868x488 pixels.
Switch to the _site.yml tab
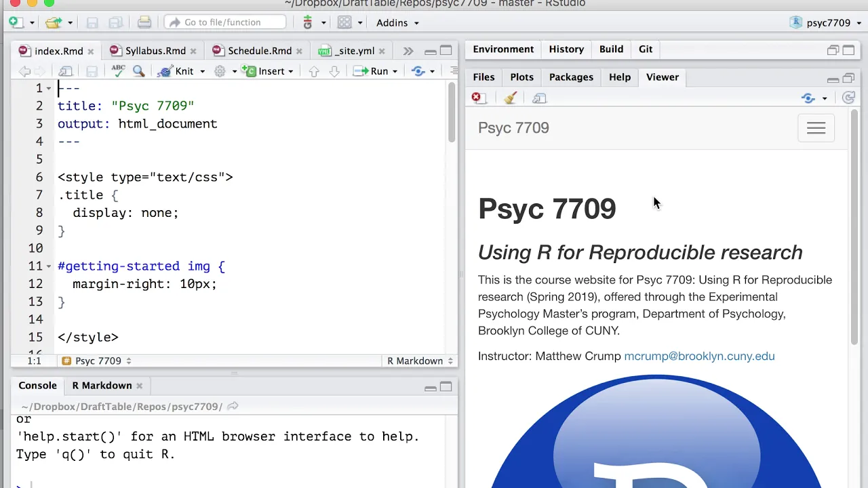[x=355, y=51]
